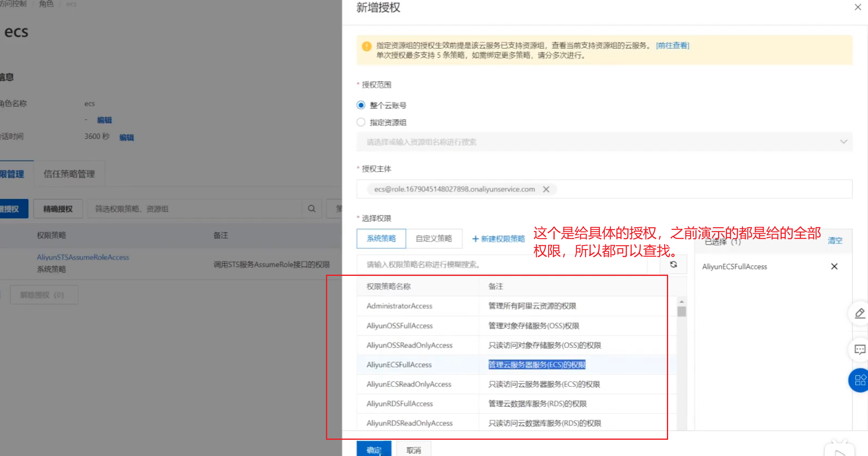Select the 整个云账号 radio option

pyautogui.click(x=361, y=105)
